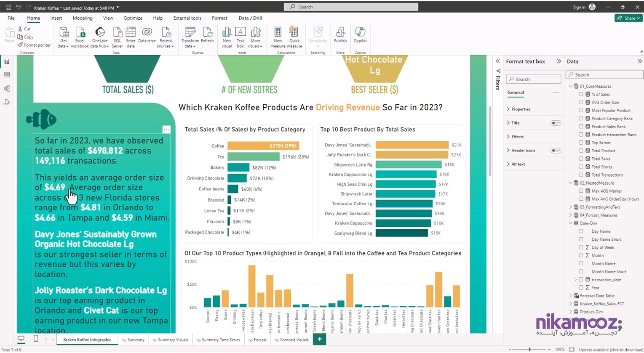
Task: Save the report with the save icon
Action: pyautogui.click(x=8, y=7)
